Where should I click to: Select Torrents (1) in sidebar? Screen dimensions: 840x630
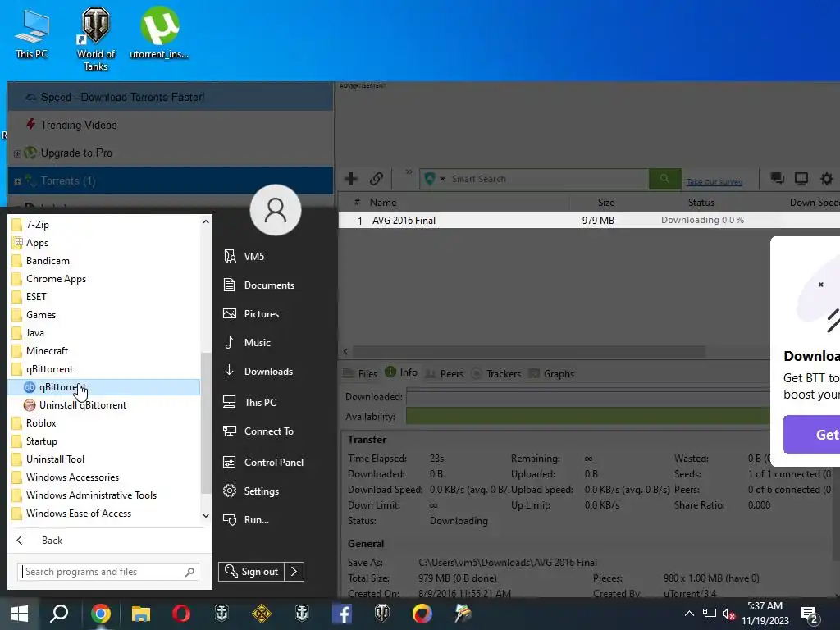[x=171, y=180]
